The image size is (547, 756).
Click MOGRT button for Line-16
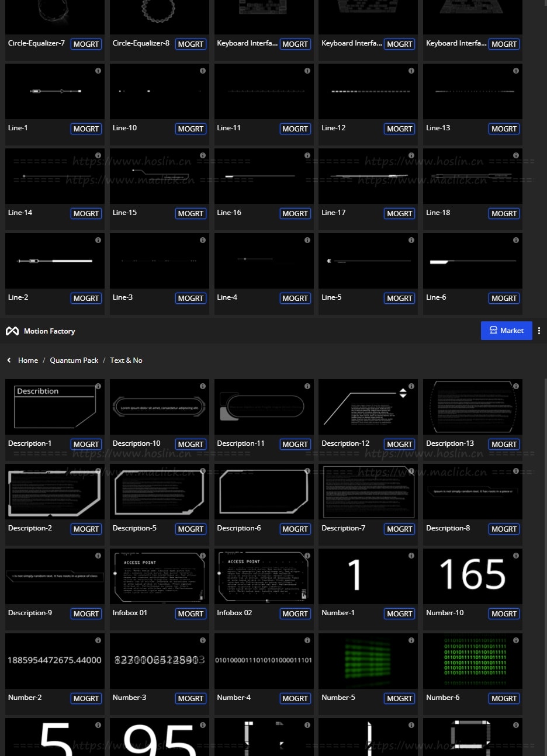(295, 213)
